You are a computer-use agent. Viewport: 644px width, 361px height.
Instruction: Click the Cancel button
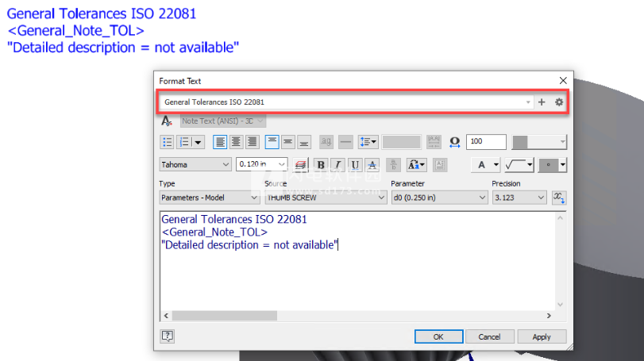[x=489, y=336]
